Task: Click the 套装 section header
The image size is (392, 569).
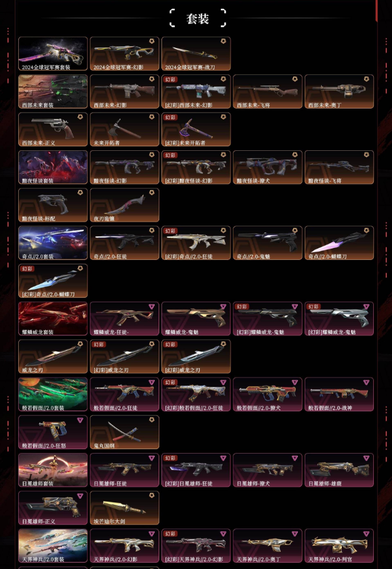Action: (x=198, y=18)
